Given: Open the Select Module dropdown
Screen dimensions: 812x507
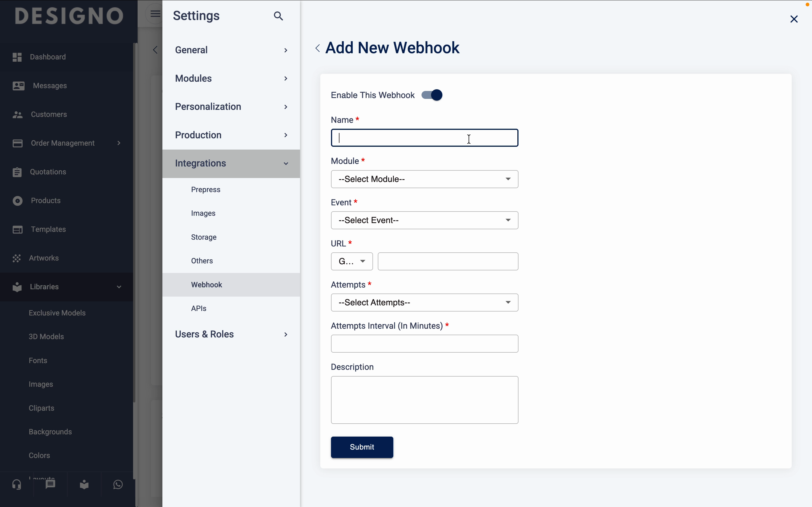Looking at the screenshot, I should [424, 179].
